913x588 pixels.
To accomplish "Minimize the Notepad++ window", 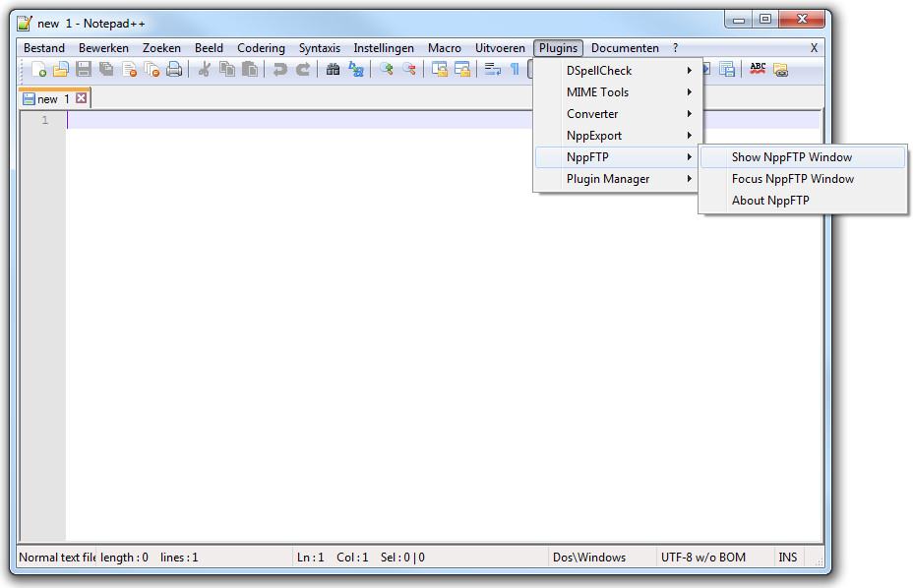I will coord(739,20).
